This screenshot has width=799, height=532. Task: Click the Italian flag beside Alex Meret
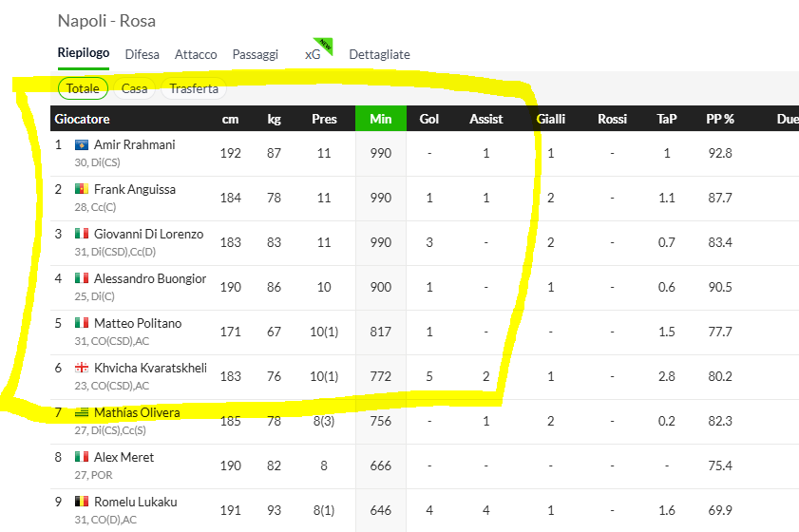tap(82, 457)
